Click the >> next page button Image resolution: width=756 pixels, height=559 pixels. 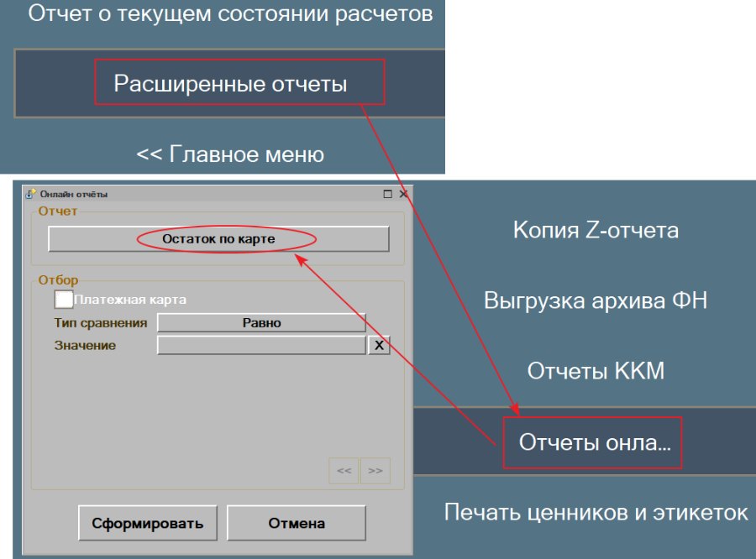pyautogui.click(x=375, y=470)
